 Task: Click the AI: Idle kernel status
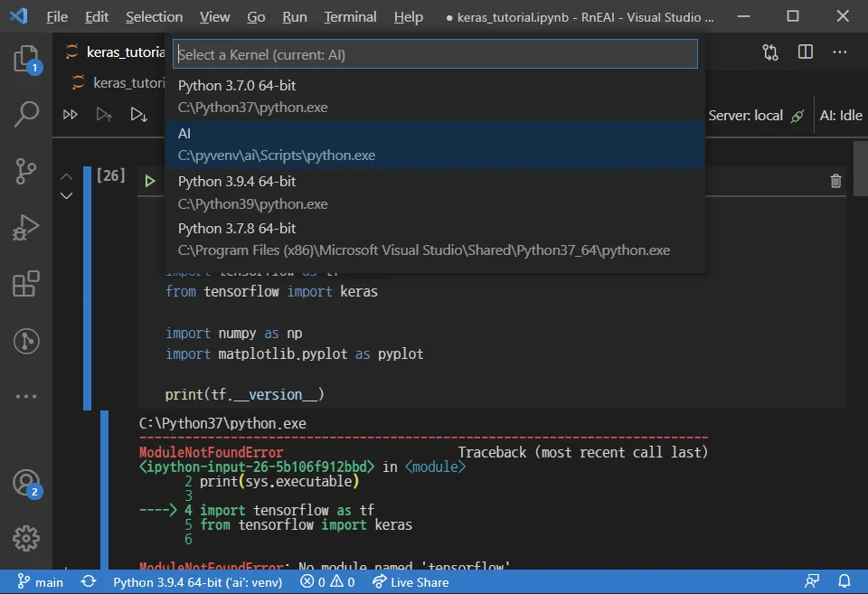[x=841, y=115]
